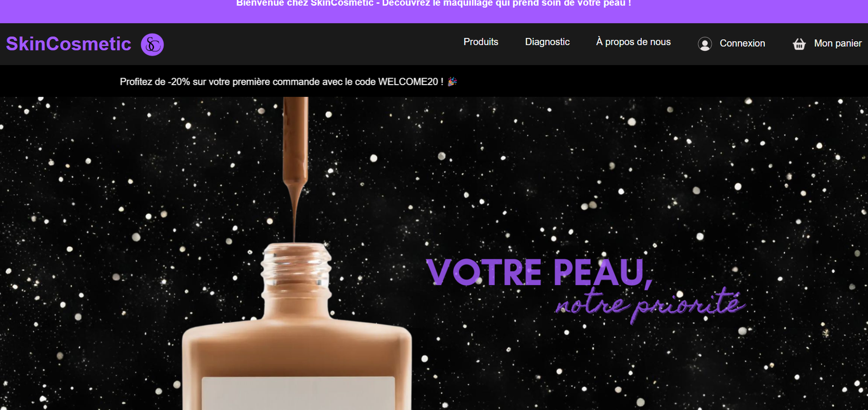Click the VOTRE PEAU headline

coord(539,272)
